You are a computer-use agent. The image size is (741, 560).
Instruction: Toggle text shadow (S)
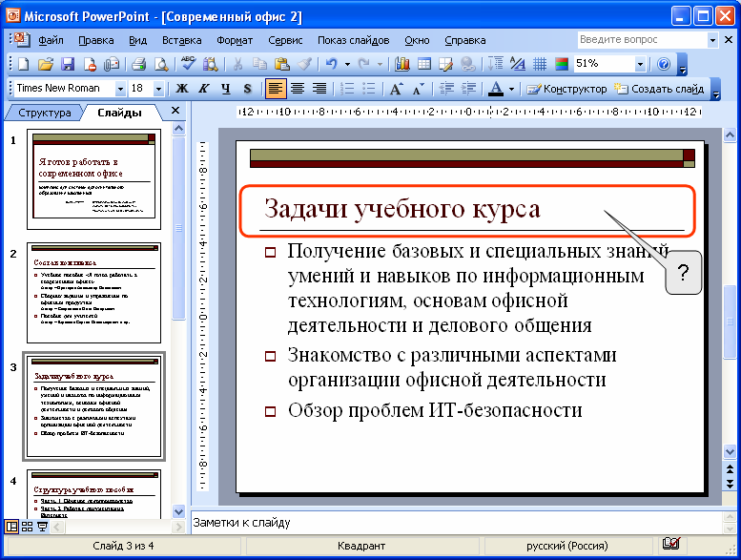tap(248, 89)
